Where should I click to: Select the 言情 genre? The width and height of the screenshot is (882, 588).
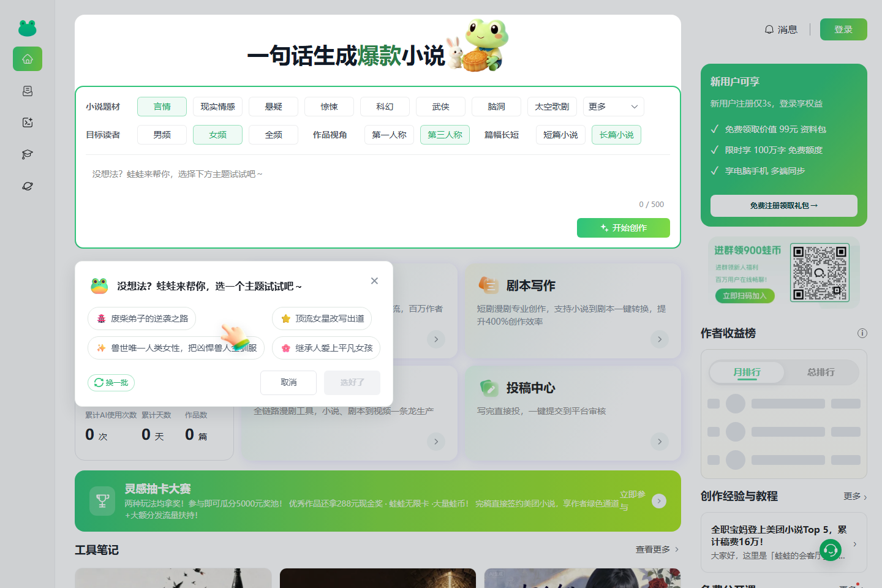tap(162, 107)
